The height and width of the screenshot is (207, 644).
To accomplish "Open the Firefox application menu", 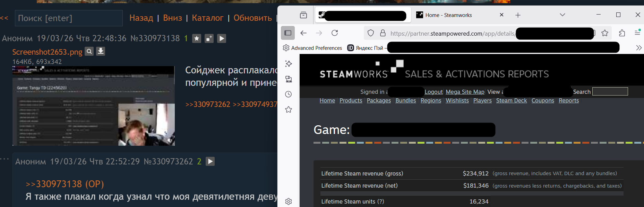I will (637, 33).
